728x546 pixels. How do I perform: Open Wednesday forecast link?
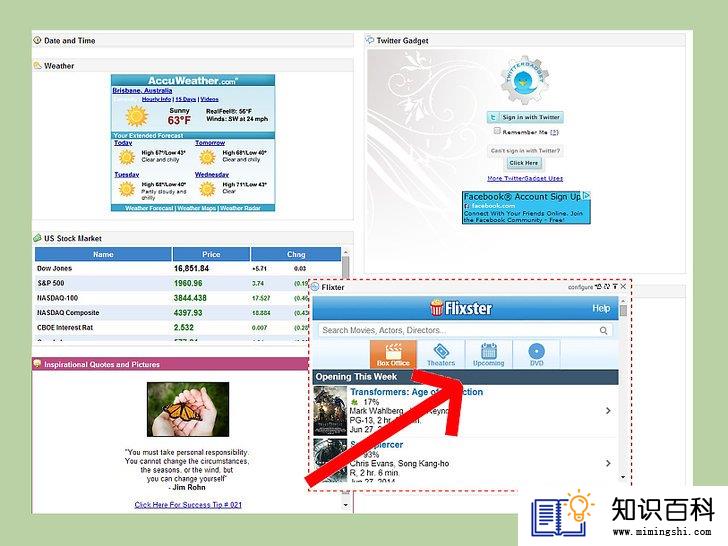[x=212, y=175]
